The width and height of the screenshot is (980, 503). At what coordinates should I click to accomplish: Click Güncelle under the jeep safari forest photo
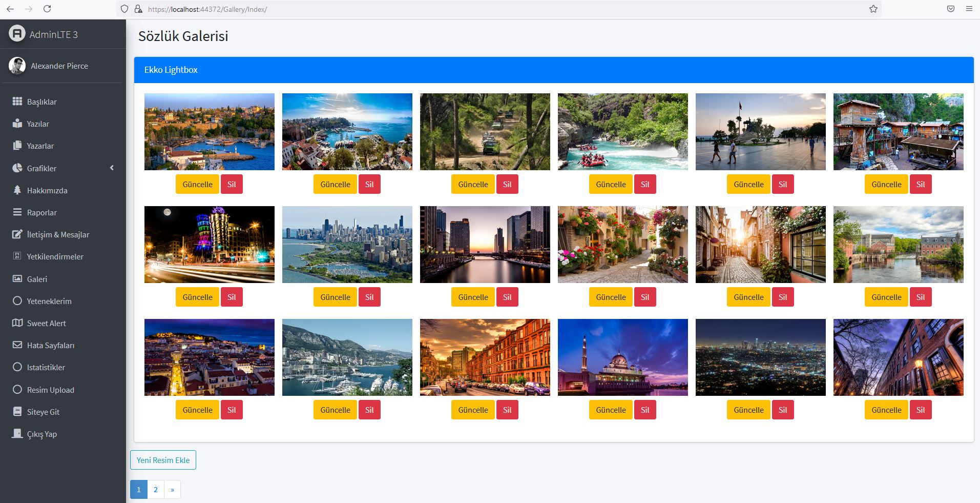point(473,184)
